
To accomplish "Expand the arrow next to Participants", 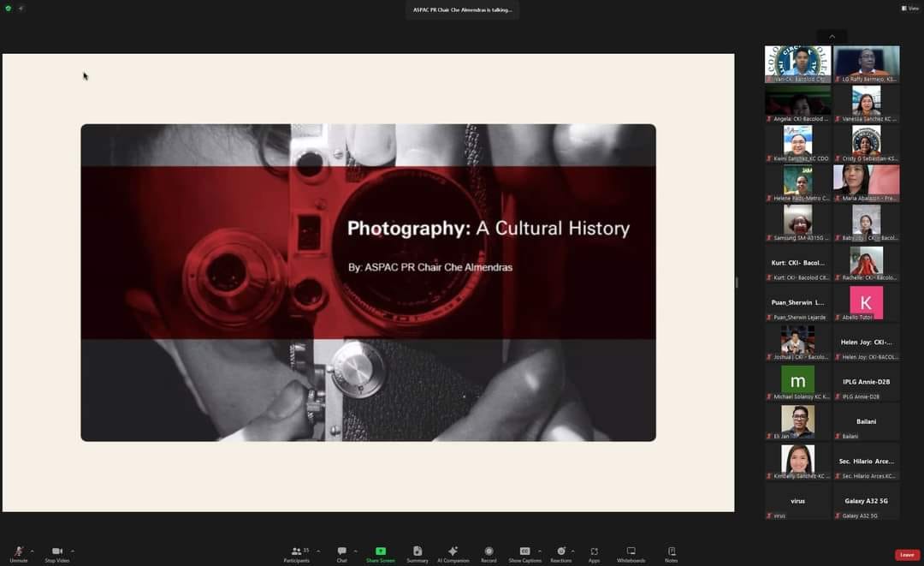I will [318, 551].
